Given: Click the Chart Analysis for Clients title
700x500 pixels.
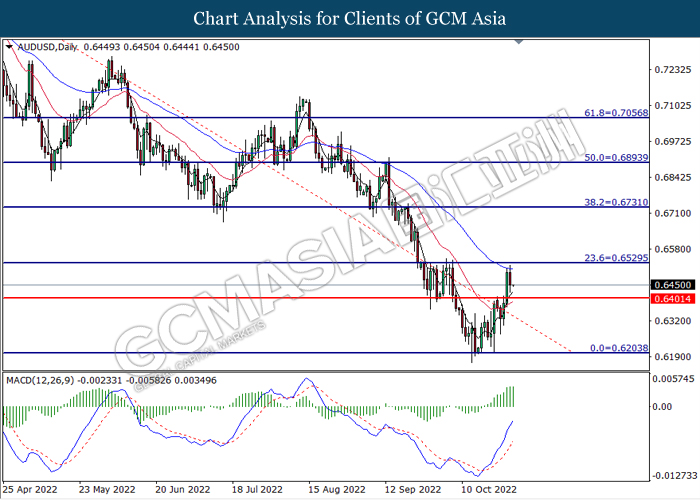Looking at the screenshot, I should pyautogui.click(x=350, y=19).
